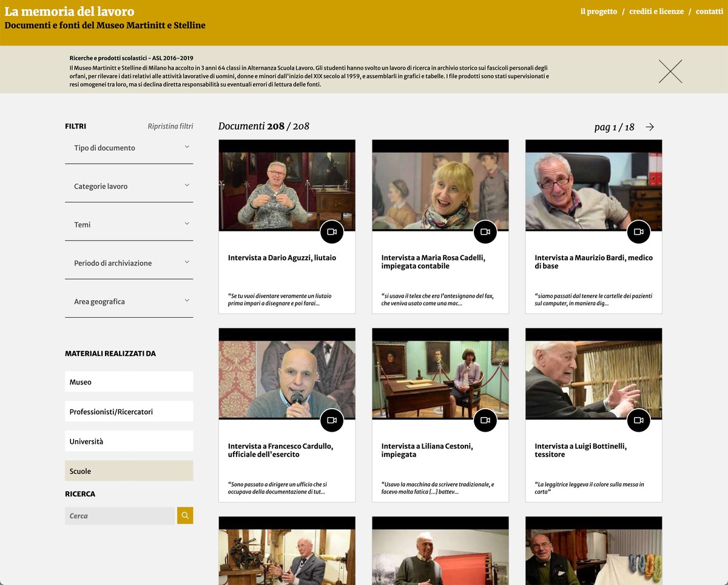Screen dimensions: 728x585
Task: Open Intervista a Maurizio Bardi title
Action: tap(594, 262)
